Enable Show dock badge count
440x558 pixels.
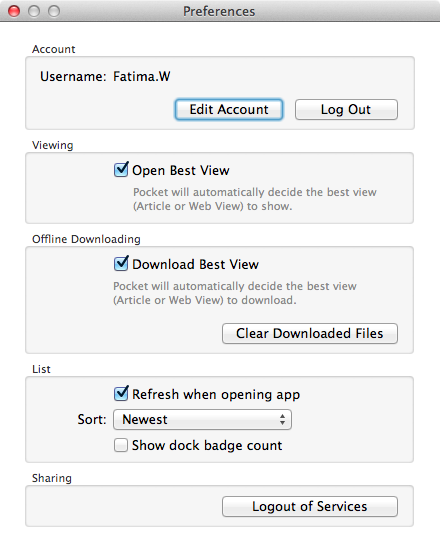(x=121, y=445)
